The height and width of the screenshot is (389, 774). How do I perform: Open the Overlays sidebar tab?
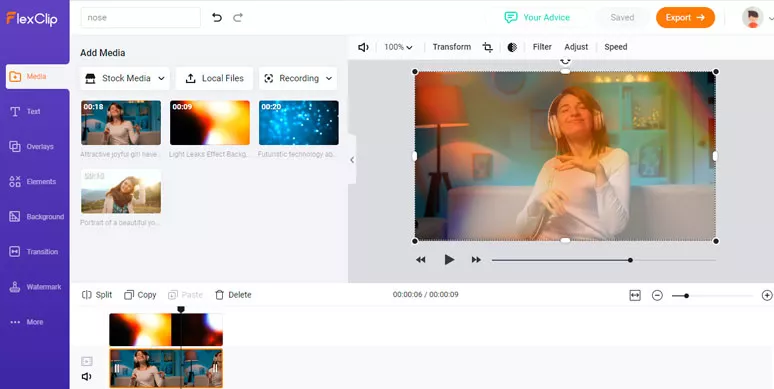pos(31,147)
